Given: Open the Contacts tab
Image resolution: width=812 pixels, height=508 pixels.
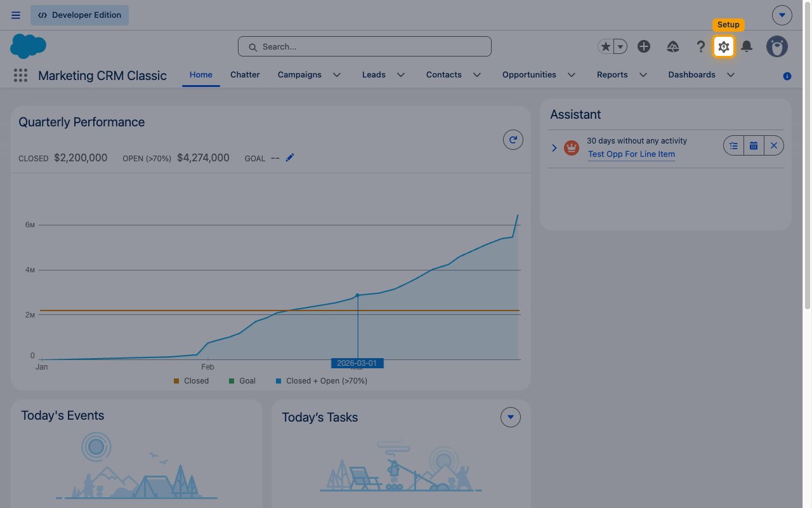Looking at the screenshot, I should (444, 75).
